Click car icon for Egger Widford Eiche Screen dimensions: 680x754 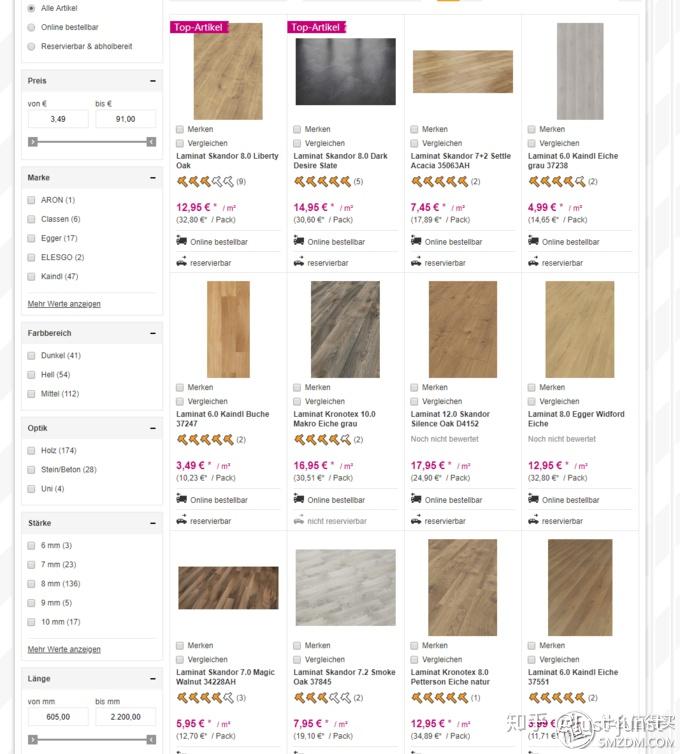point(533,520)
